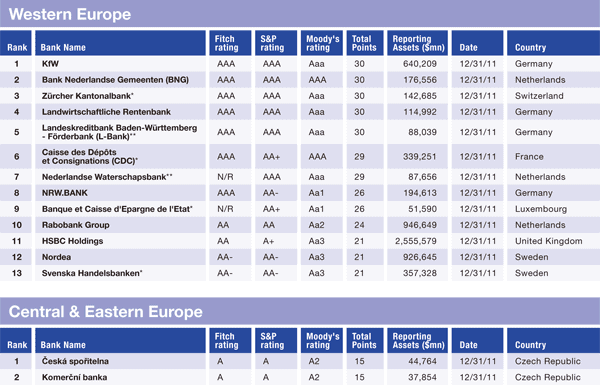Select the Komerční banka row

(300, 377)
